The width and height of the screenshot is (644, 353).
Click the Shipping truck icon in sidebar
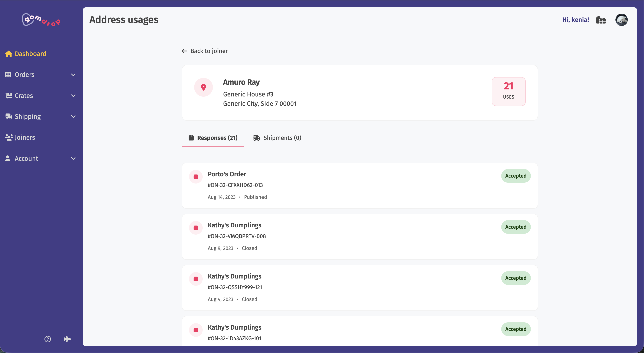[x=9, y=116]
